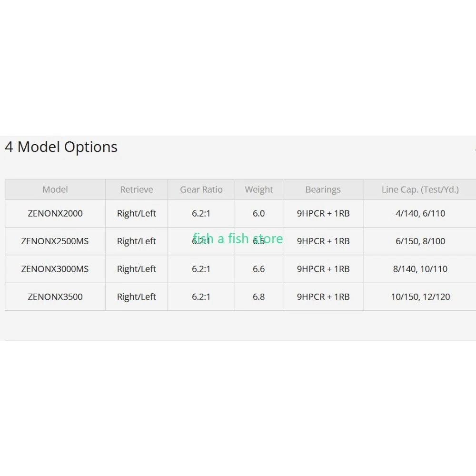Click the 6.8 weight cell
This screenshot has width=476, height=476.
(x=259, y=297)
